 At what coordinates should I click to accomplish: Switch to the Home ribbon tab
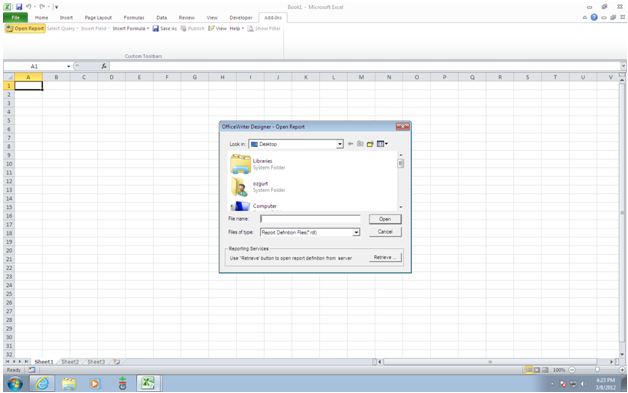coord(41,18)
